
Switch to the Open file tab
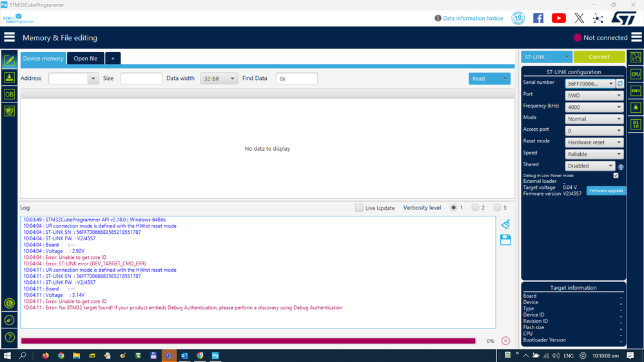86,58
